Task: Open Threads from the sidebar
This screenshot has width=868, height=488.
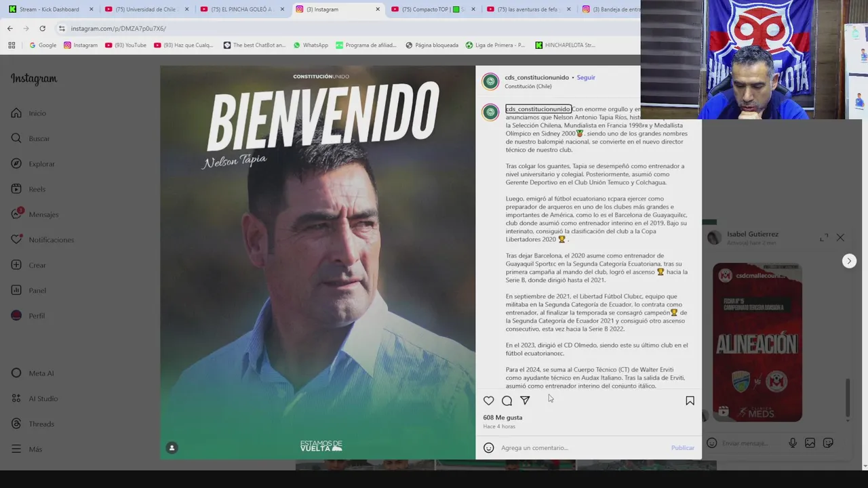Action: coord(32,424)
